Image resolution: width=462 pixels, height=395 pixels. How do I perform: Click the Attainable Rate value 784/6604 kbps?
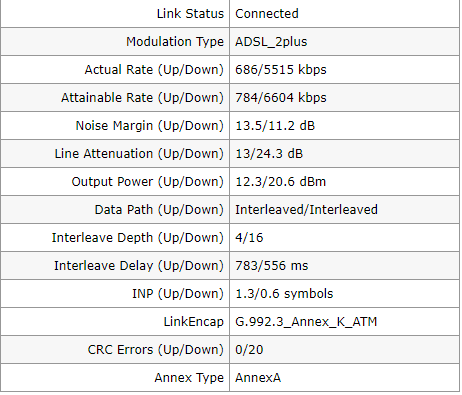(x=281, y=98)
